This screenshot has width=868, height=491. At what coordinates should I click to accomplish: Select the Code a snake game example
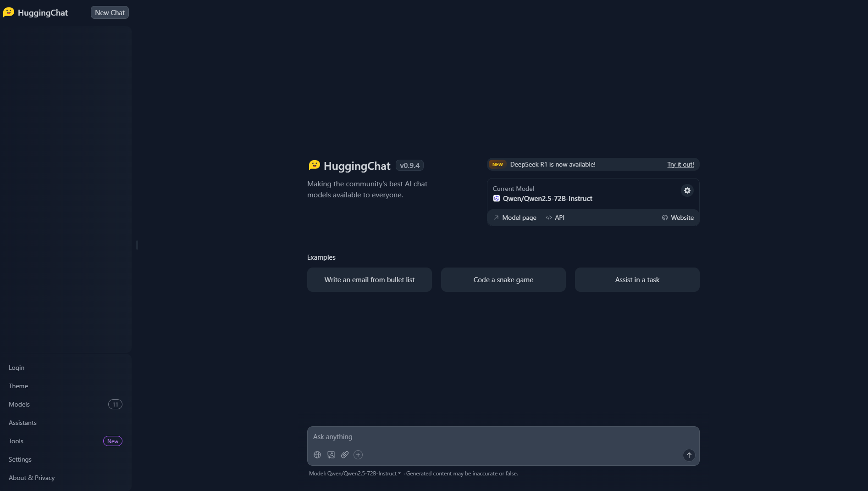[x=503, y=279]
